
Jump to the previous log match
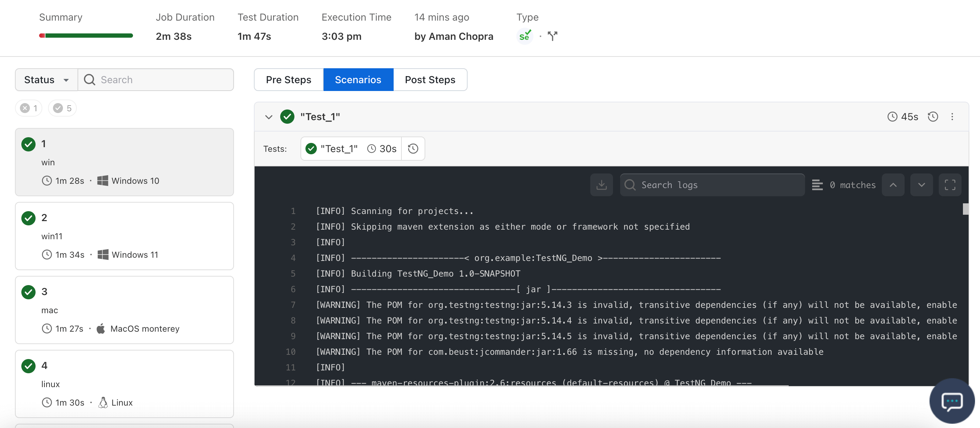pos(893,185)
